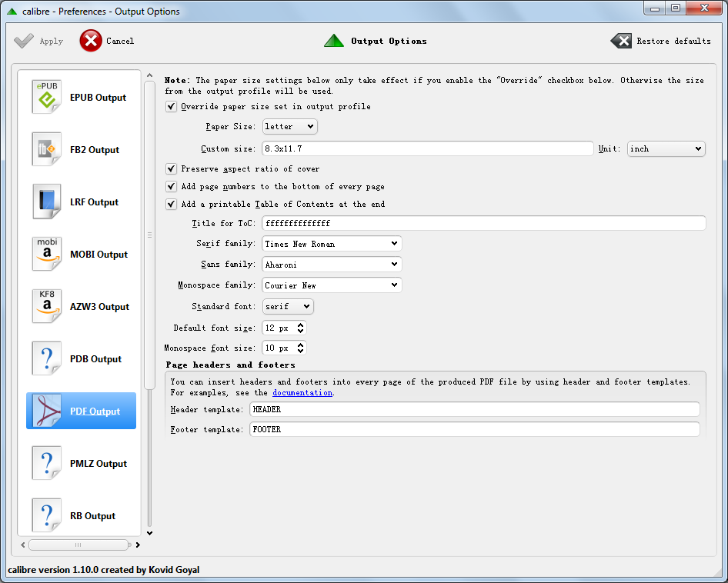The width and height of the screenshot is (728, 583).
Task: Click the green Output Options triangle icon
Action: (x=334, y=41)
